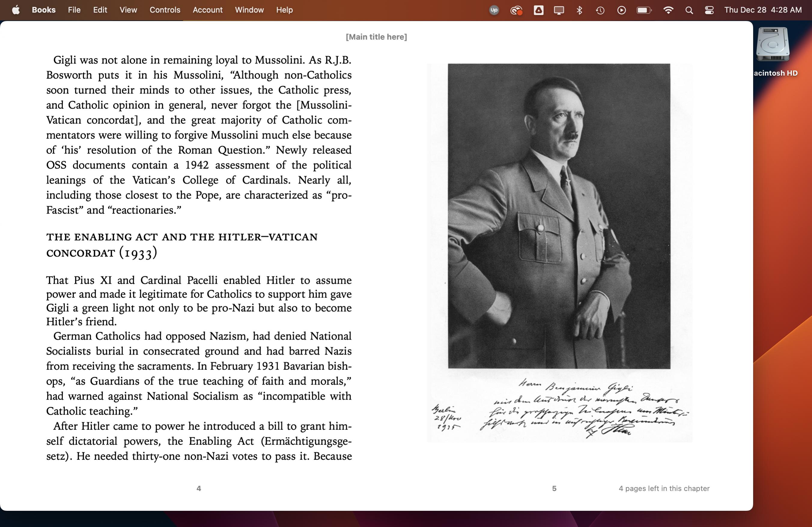Image resolution: width=812 pixels, height=527 pixels.
Task: Click the Time Machine icon
Action: (600, 10)
